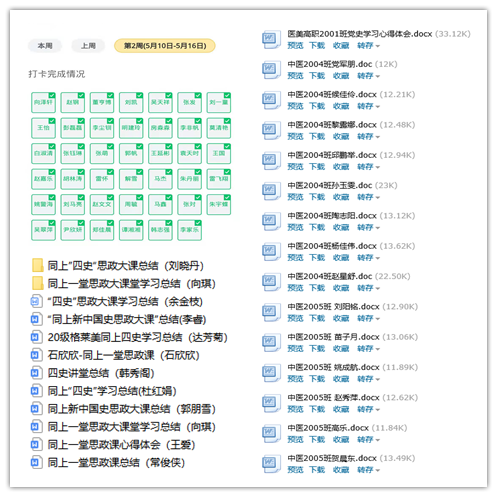Expand 转存 dropdown for 中医2004班杨佳伟.docx
Screen dimensions: 497x497
(x=369, y=258)
